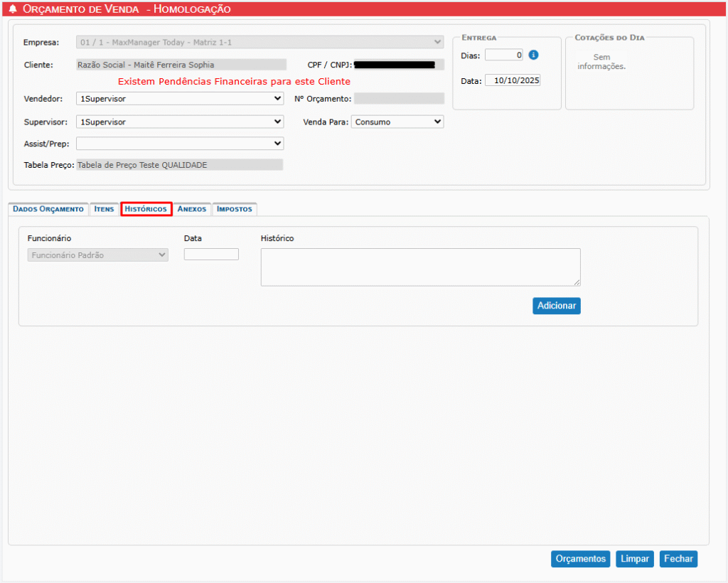
Task: Focus the Dias delivery input field
Action: pos(504,55)
